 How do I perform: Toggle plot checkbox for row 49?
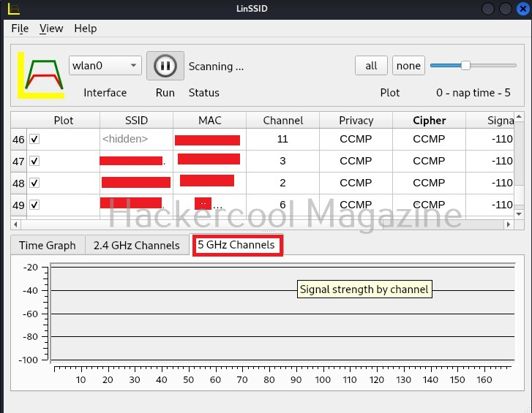point(34,205)
